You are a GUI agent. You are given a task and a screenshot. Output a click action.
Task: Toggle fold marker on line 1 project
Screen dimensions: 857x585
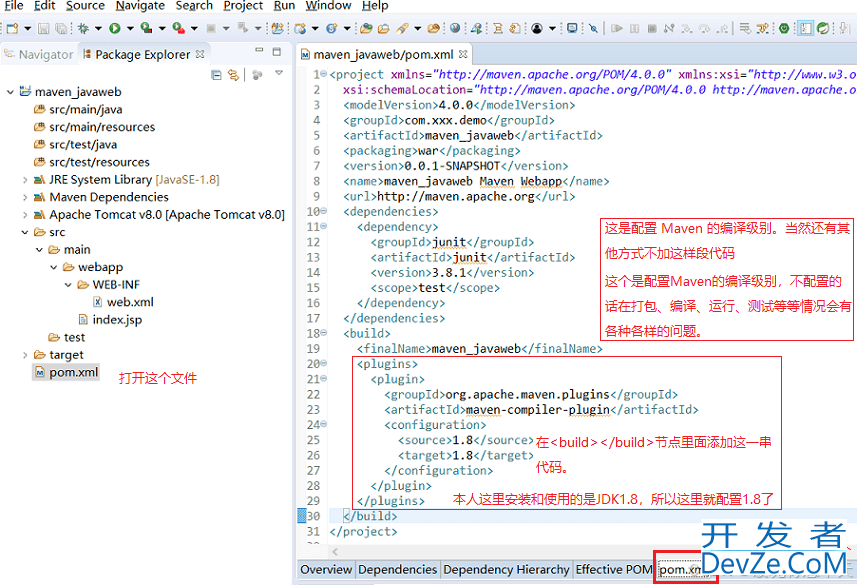pyautogui.click(x=324, y=73)
